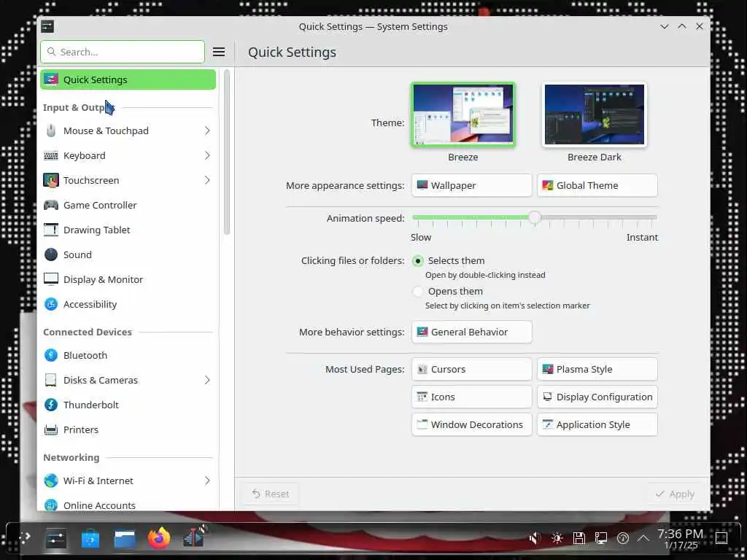
Task: Click the sidebar vertical scrollbar
Action: coord(227,152)
